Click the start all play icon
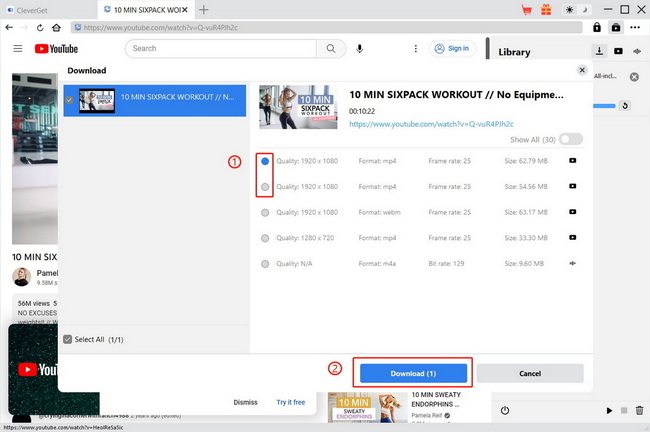The width and height of the screenshot is (650, 432). pos(609,411)
